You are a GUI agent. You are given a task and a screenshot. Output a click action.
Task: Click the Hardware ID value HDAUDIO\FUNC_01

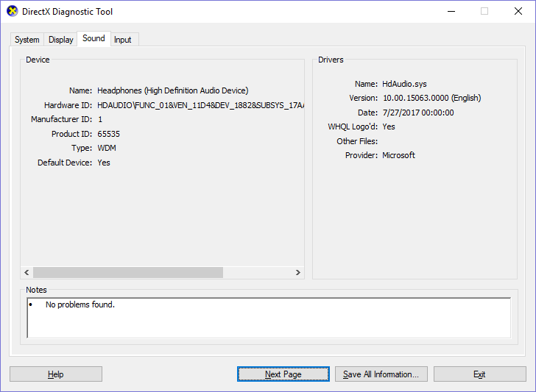[x=201, y=105]
